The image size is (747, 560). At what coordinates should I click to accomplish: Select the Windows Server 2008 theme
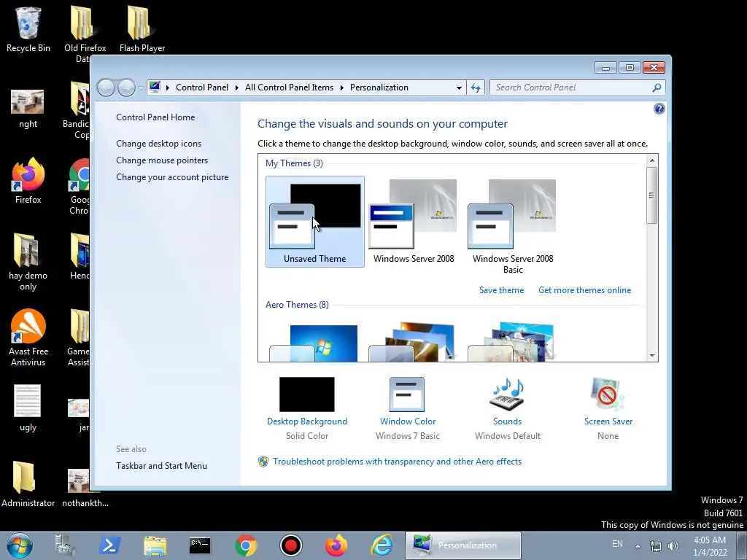(x=414, y=222)
